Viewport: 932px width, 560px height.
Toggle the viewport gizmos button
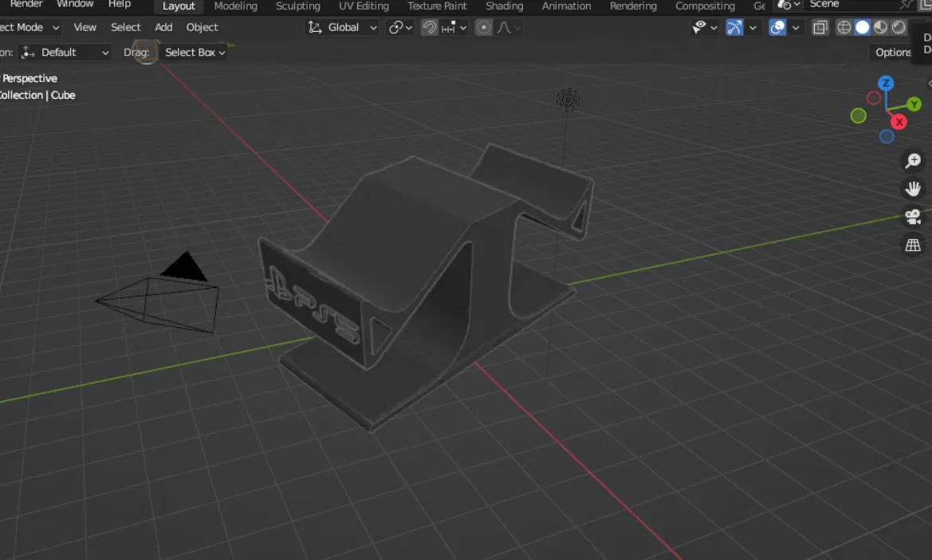coord(734,27)
